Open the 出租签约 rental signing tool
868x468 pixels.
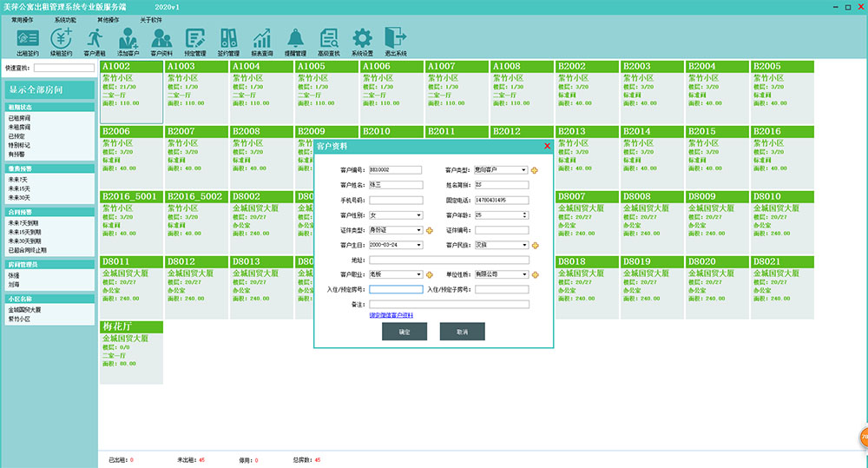pos(28,40)
